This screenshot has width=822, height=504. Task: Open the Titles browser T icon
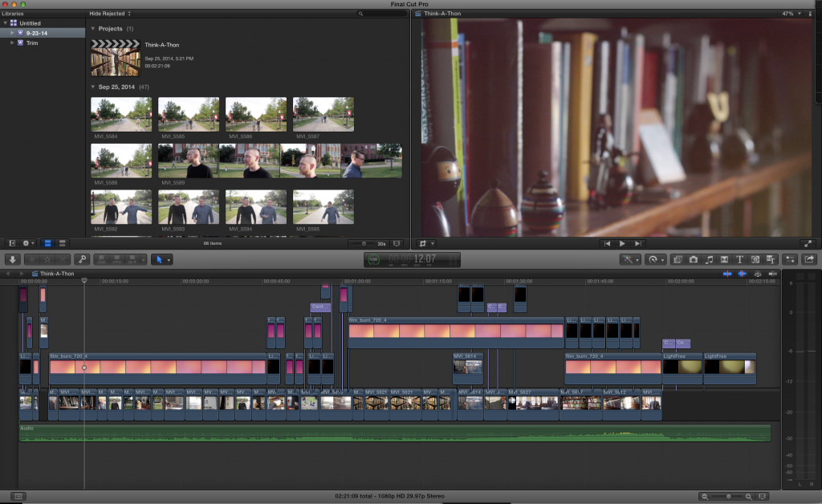point(739,259)
